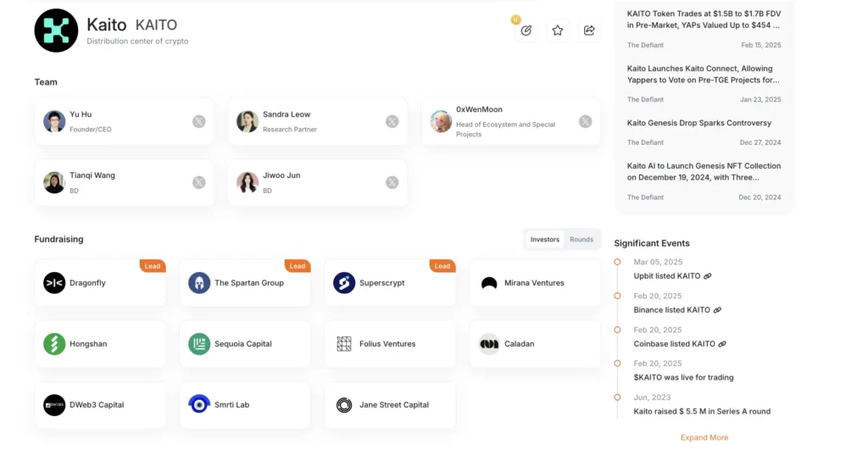Screen dimensions: 868x450
Task: Open the Binance listed KAITO link icon
Action: (717, 310)
